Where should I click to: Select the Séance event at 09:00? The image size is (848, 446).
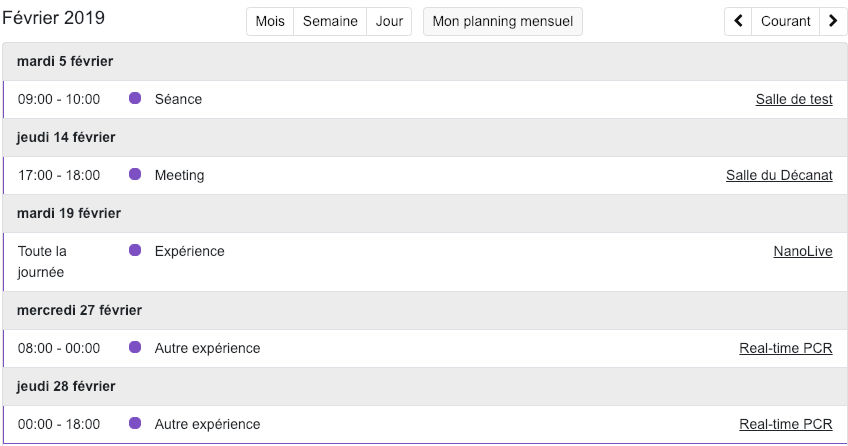coord(178,99)
